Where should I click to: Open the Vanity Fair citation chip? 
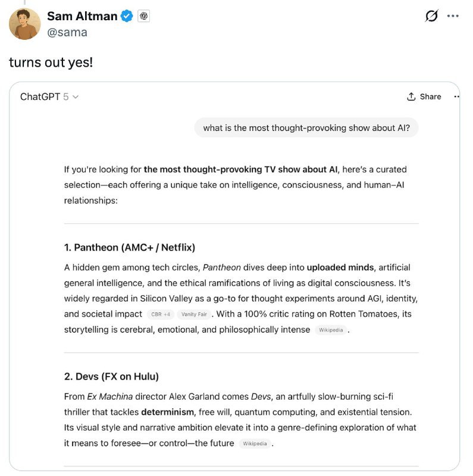(x=194, y=314)
